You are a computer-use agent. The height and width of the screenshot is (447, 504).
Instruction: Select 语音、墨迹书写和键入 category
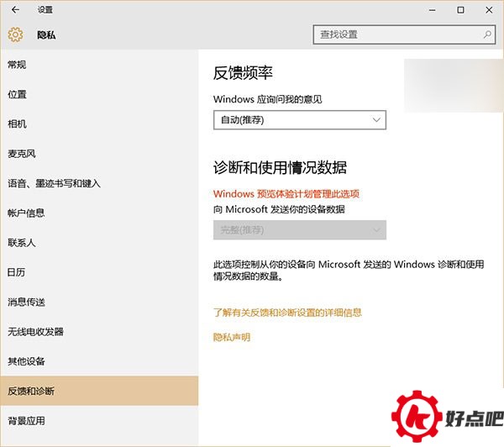[54, 183]
